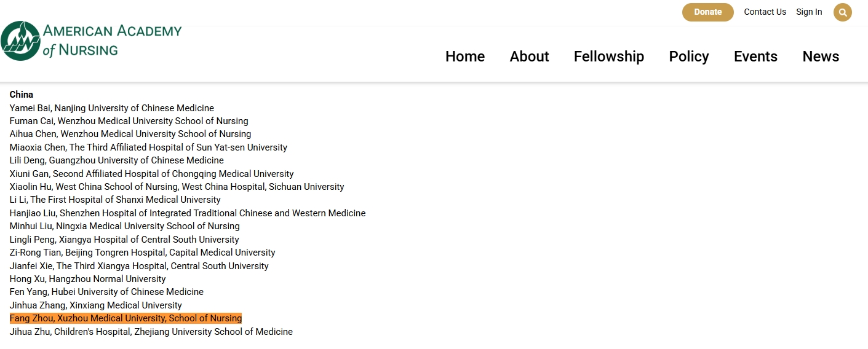Click the American Academy of Nursing logo
Viewport: 868px width, 349px height.
click(x=92, y=41)
